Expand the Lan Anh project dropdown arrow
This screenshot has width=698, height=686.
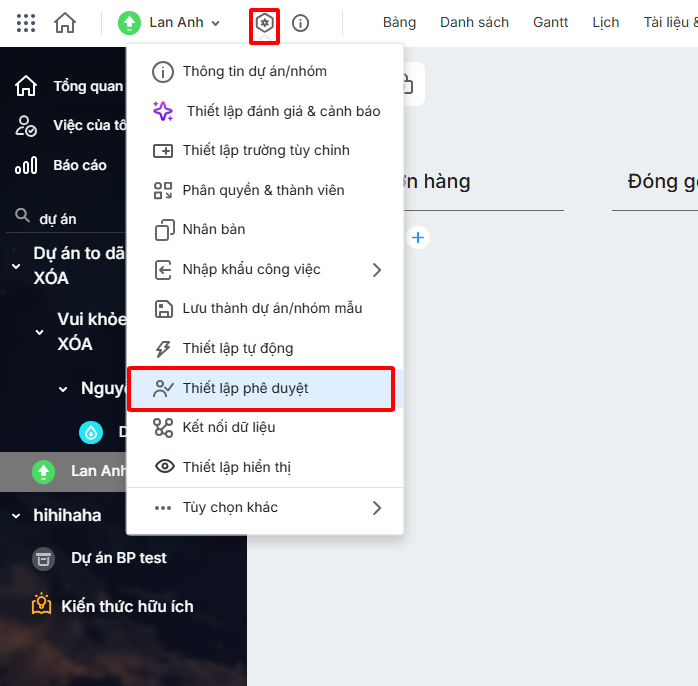(215, 23)
